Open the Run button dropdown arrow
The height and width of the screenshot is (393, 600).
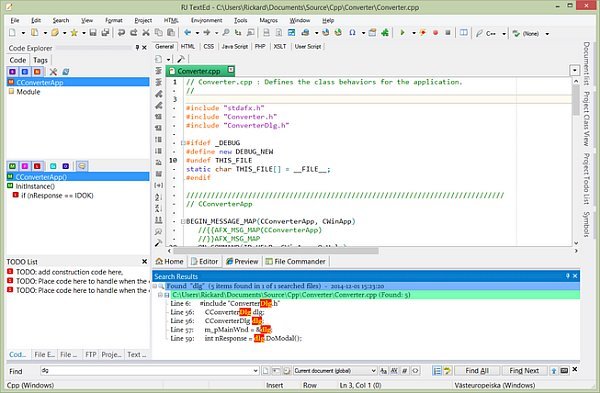tap(414, 34)
